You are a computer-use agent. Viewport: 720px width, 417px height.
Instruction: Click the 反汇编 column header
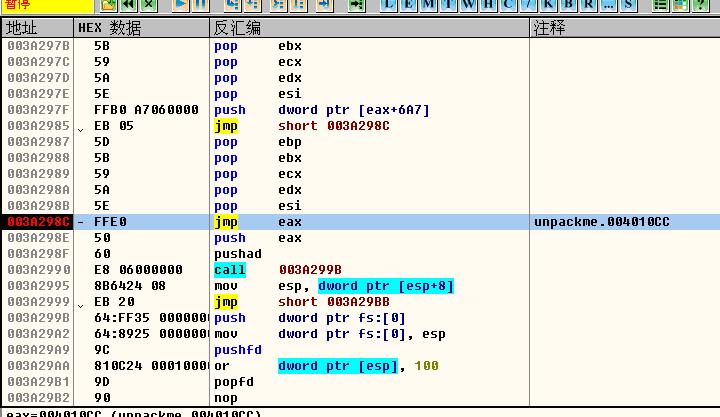[x=238, y=28]
